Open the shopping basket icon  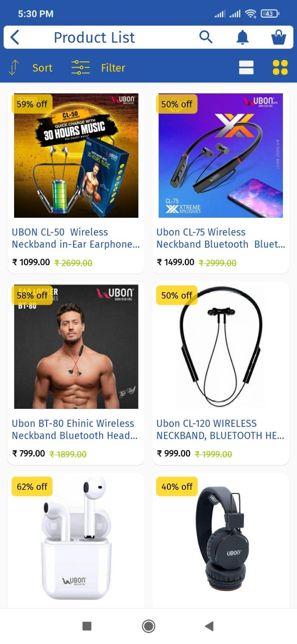(278, 37)
